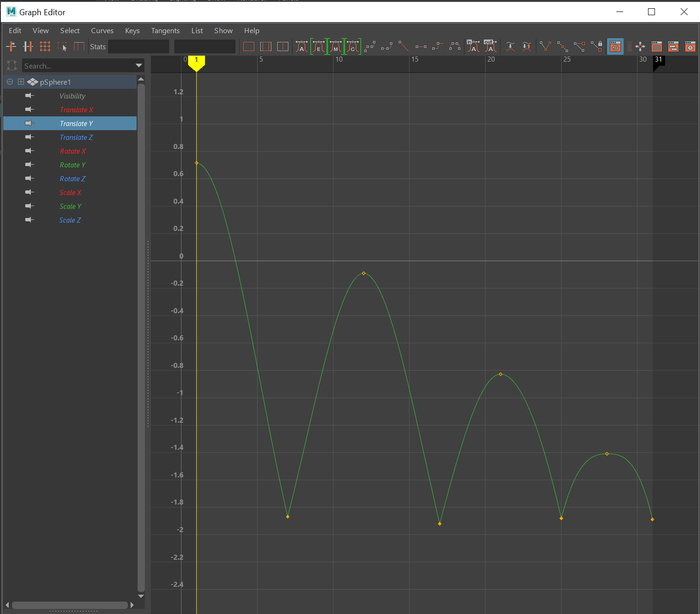This screenshot has height=614, width=700.
Task: Select the Rotate Z channel
Action: [x=73, y=179]
